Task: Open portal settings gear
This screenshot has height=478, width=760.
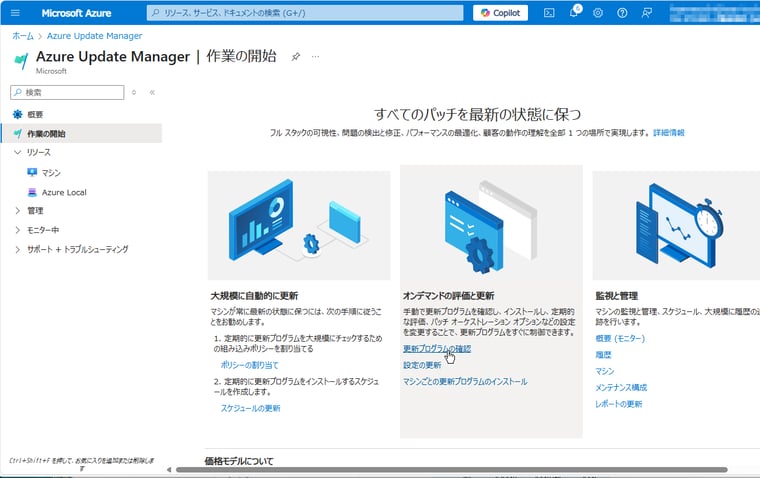Action: (x=598, y=13)
